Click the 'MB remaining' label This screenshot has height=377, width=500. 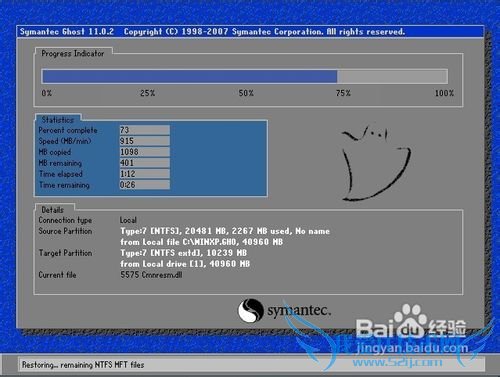click(x=60, y=163)
